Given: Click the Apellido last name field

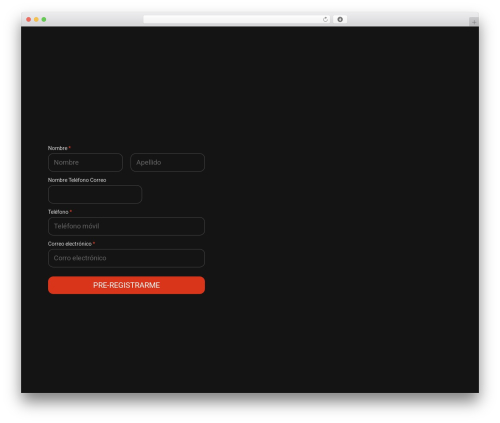Looking at the screenshot, I should coord(167,162).
